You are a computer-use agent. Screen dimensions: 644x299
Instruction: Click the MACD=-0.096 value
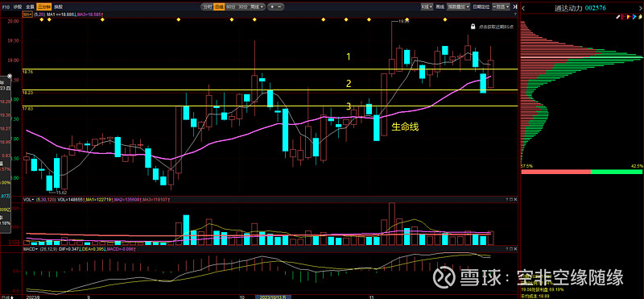119,249
